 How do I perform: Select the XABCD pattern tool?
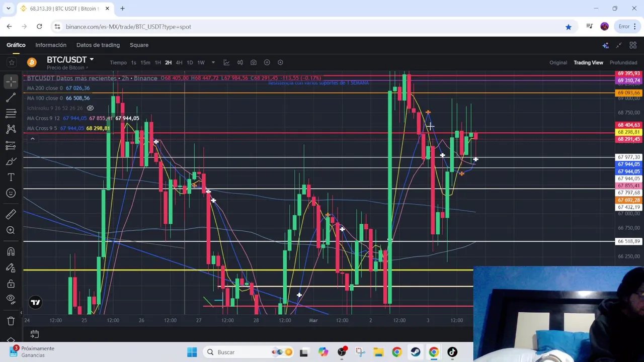[x=11, y=129]
